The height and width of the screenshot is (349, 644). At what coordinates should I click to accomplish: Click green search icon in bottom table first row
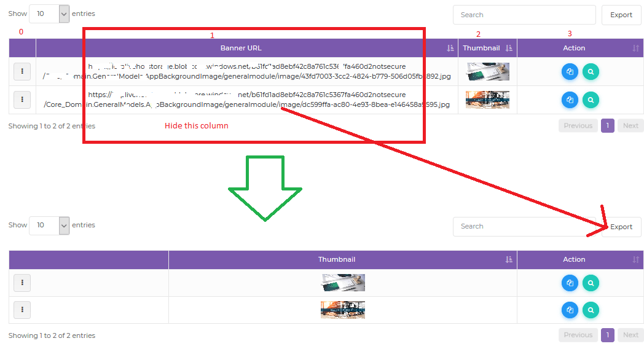coord(591,283)
